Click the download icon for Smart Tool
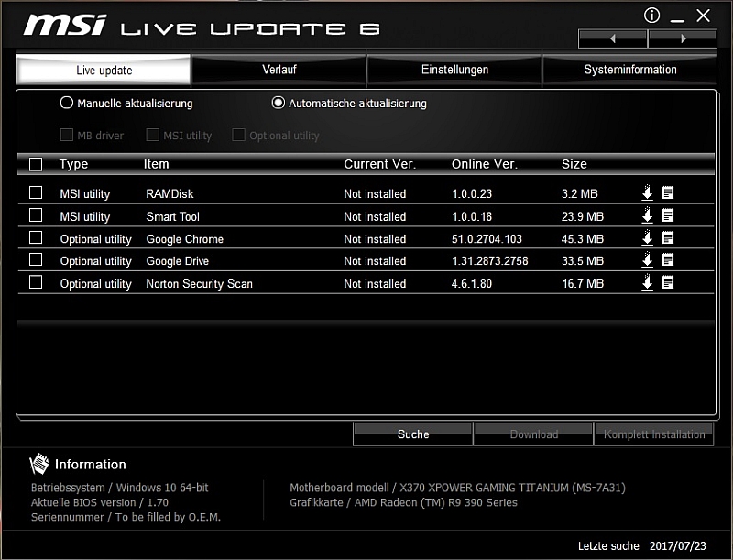733x560 pixels. coord(647,215)
